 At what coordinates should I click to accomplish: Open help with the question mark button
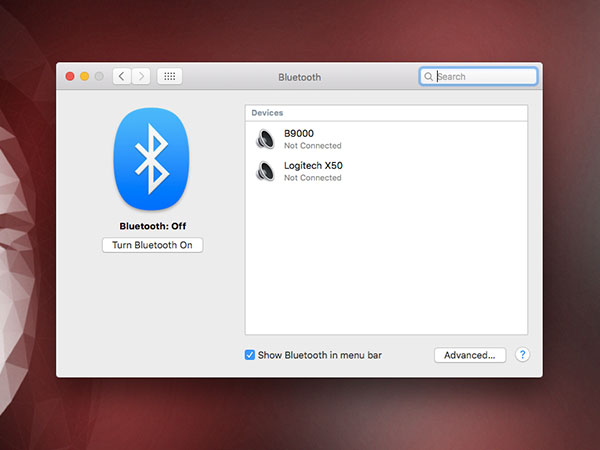[522, 355]
